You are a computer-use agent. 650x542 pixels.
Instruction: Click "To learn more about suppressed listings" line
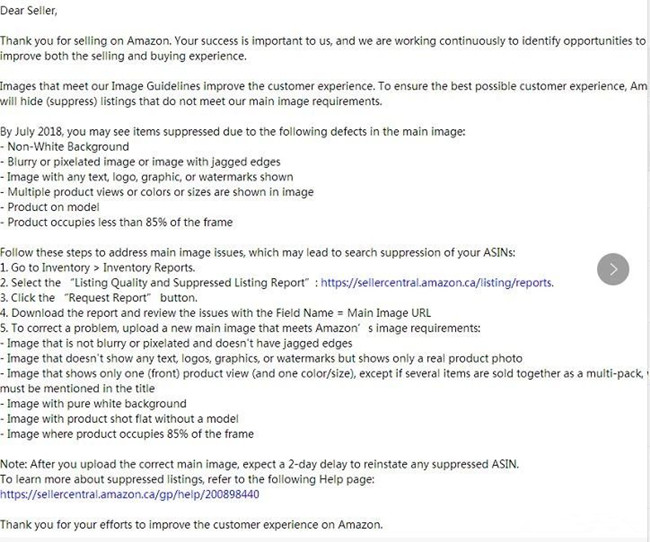[200, 478]
